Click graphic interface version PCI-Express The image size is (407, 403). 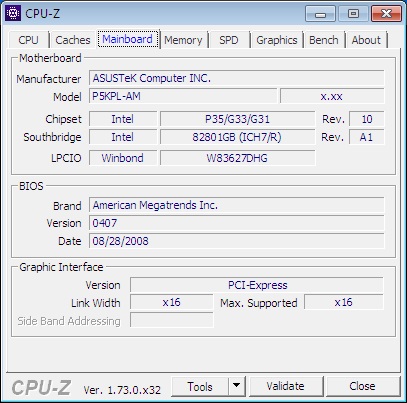point(257,285)
